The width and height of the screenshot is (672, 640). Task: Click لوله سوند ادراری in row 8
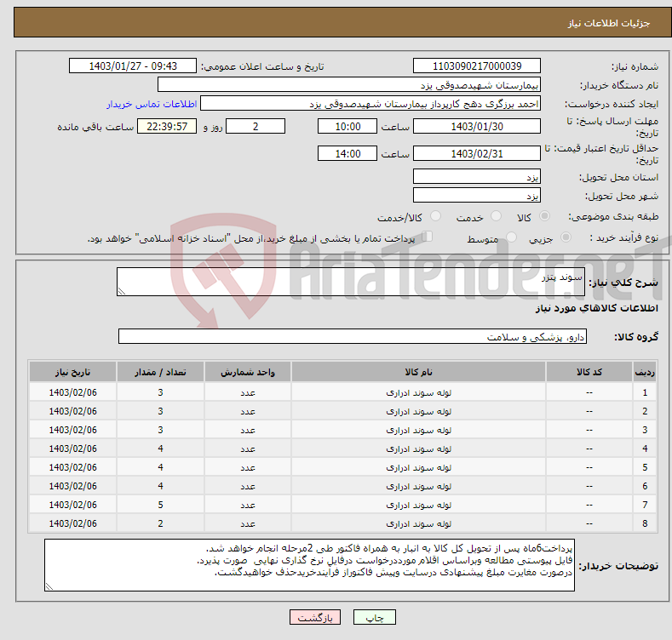tap(419, 524)
